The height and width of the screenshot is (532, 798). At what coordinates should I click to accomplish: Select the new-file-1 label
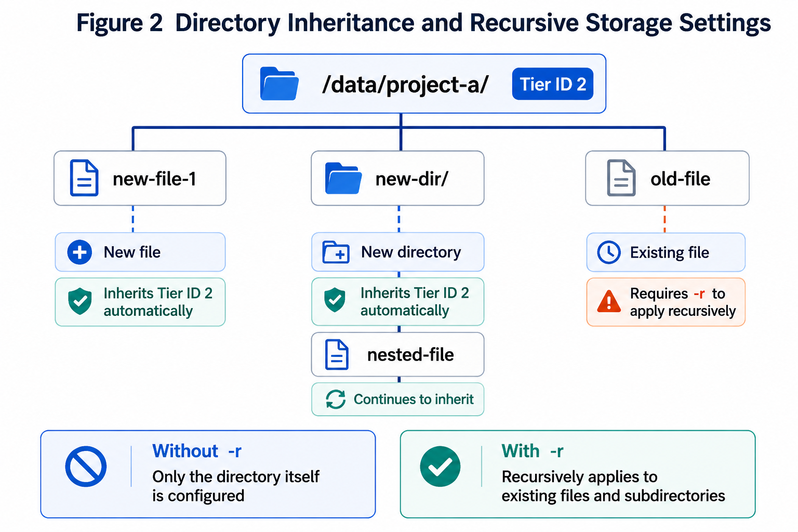pos(155,179)
